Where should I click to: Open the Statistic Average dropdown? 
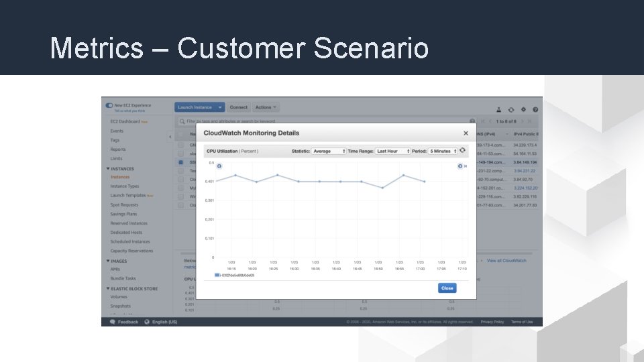pos(328,151)
